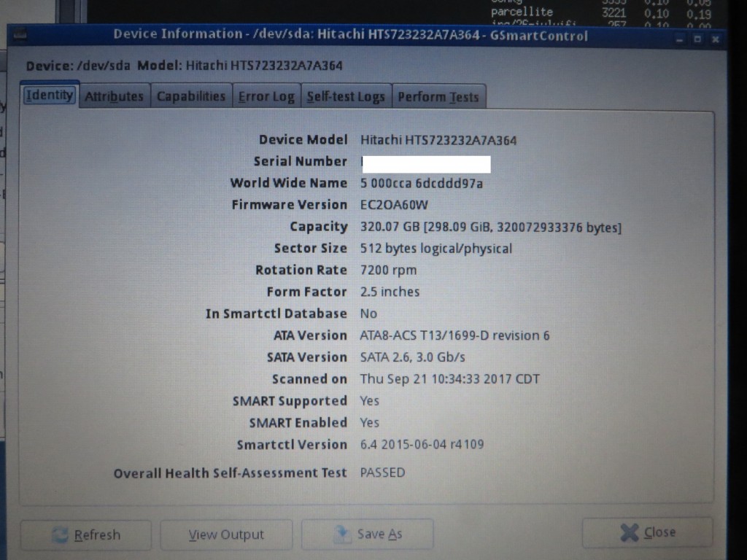This screenshot has height=560, width=747.
Task: Select the Capacity value 320.07 GB
Action: (491, 227)
